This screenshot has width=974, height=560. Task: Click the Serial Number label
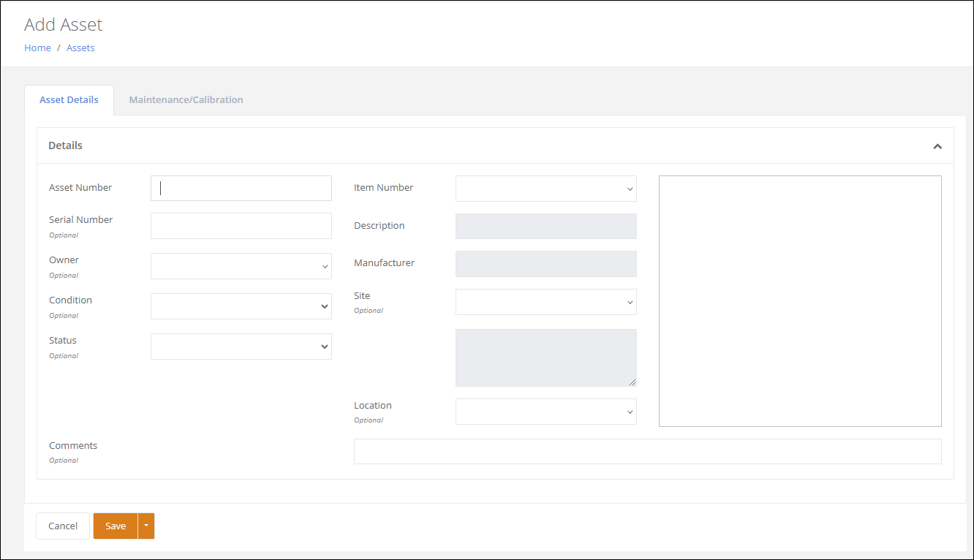click(81, 220)
